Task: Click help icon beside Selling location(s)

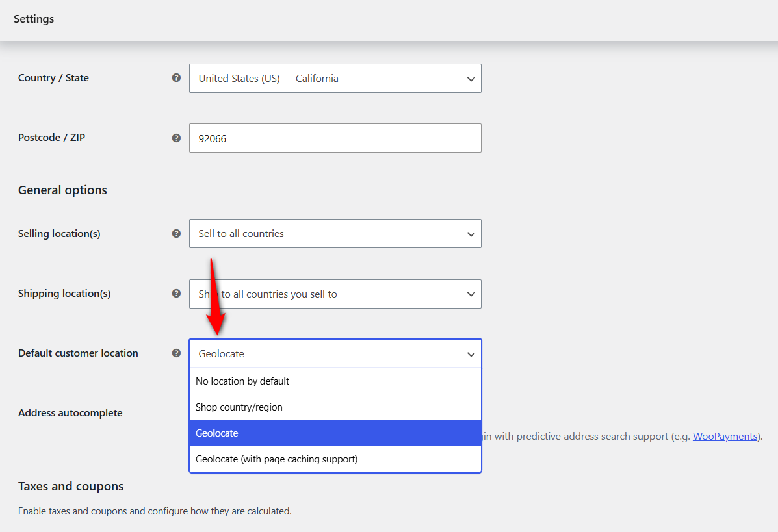Action: point(176,234)
